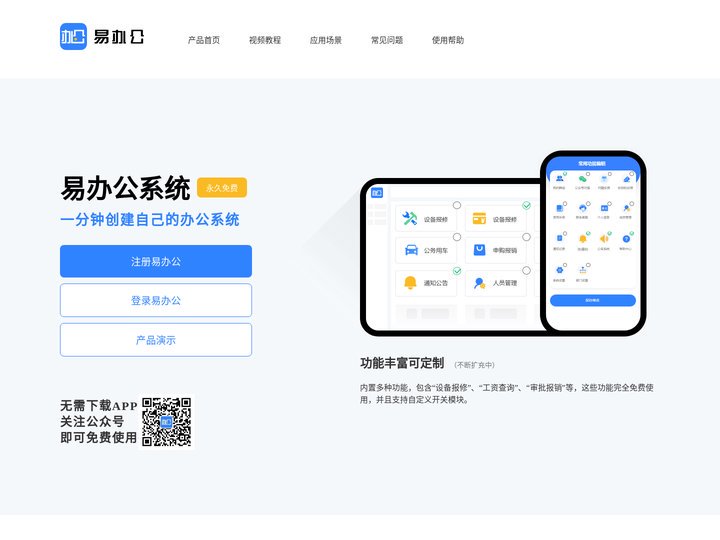
Task: Click the orange speaker icon in phone mockup
Action: click(604, 238)
